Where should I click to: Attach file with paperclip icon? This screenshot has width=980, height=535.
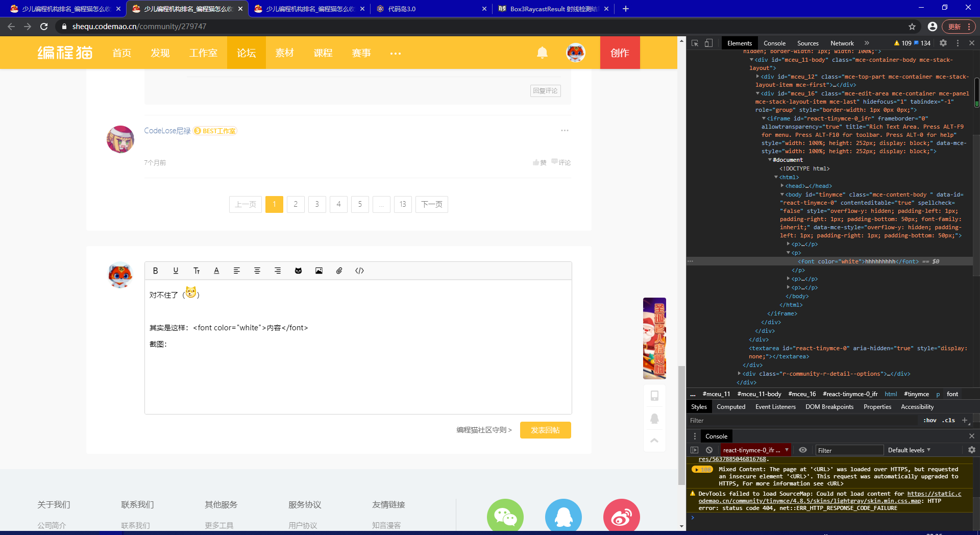(x=339, y=271)
